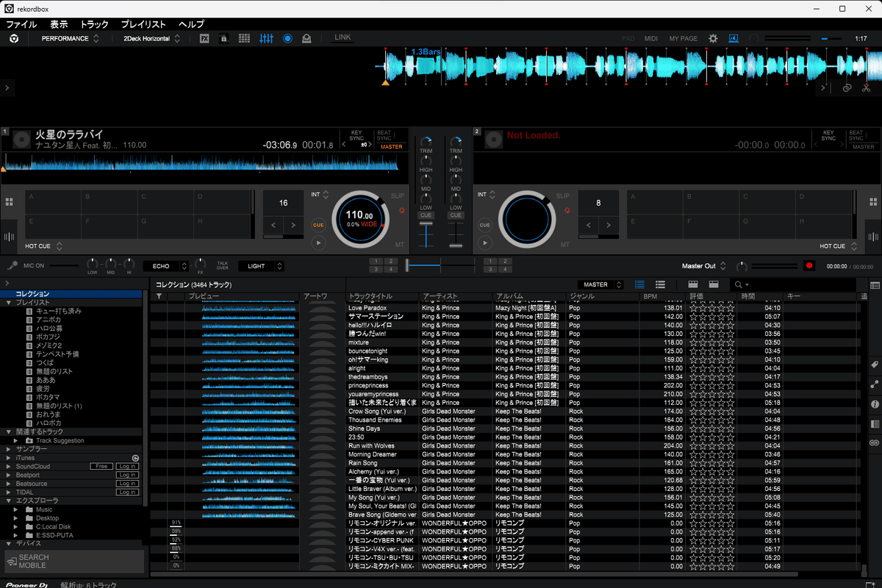This screenshot has width=882, height=588.
Task: Open the ファイル menu
Action: click(x=21, y=24)
